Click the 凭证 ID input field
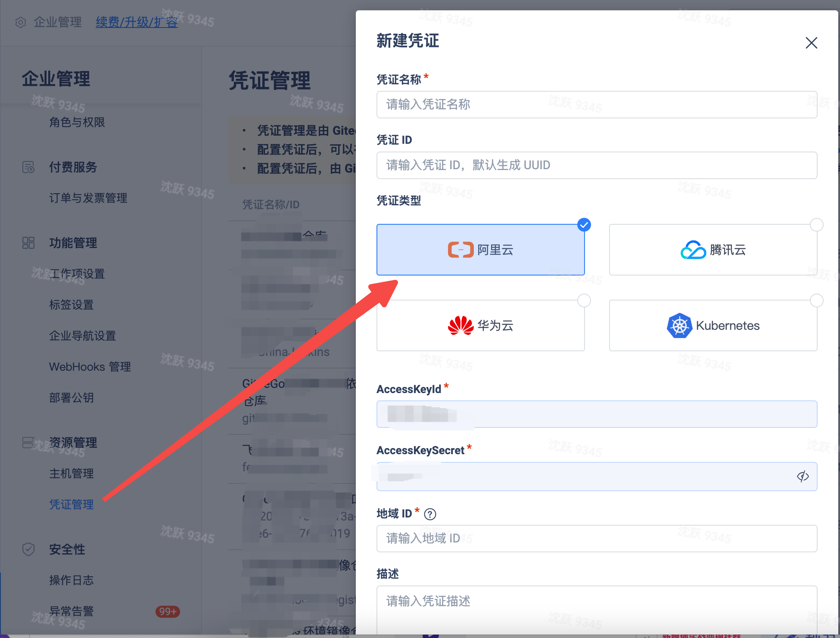840x638 pixels. tap(597, 165)
